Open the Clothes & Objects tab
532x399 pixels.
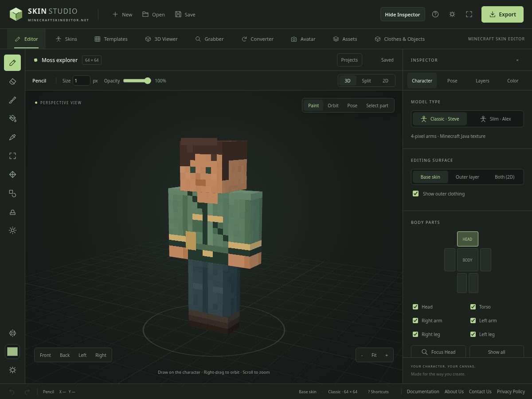point(399,39)
